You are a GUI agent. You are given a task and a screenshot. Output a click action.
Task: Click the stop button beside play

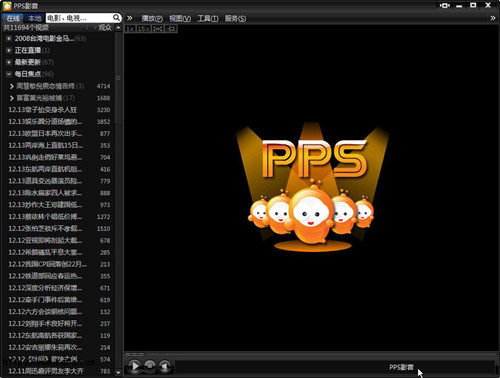click(150, 366)
